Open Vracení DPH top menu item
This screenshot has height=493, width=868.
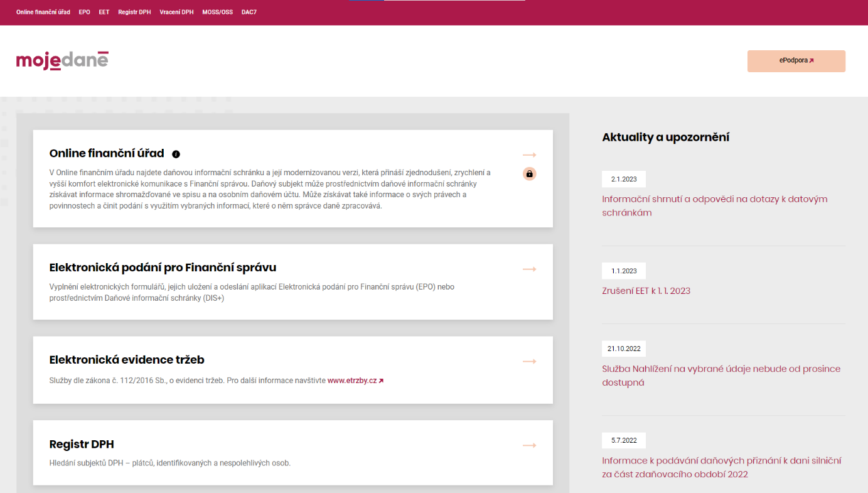pos(176,12)
